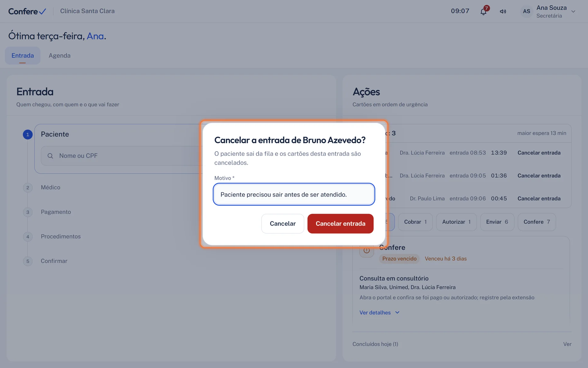This screenshot has width=588, height=368.
Task: Click the Nome ou CPF search field
Action: [x=123, y=156]
